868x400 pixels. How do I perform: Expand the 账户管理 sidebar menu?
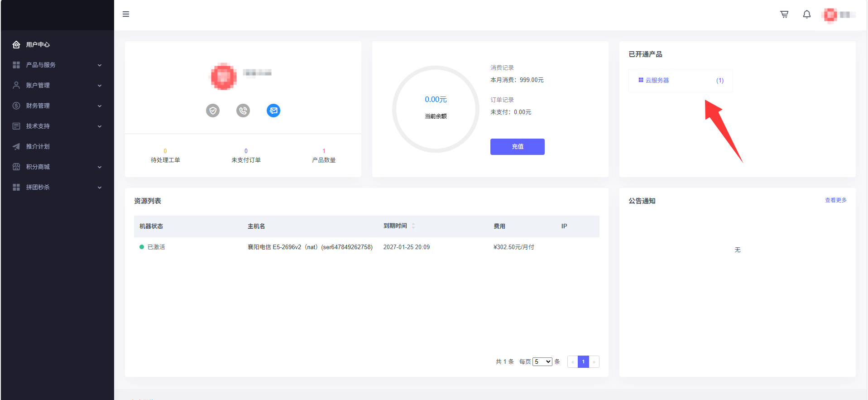[x=57, y=85]
